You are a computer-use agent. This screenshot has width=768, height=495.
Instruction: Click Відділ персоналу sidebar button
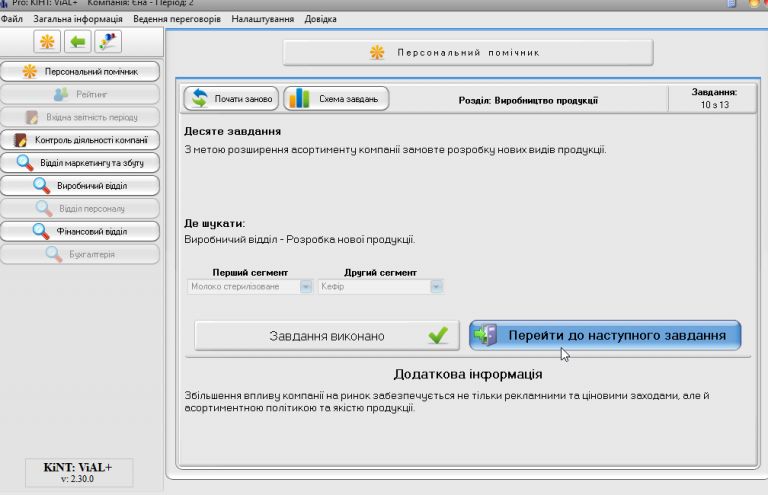point(80,209)
